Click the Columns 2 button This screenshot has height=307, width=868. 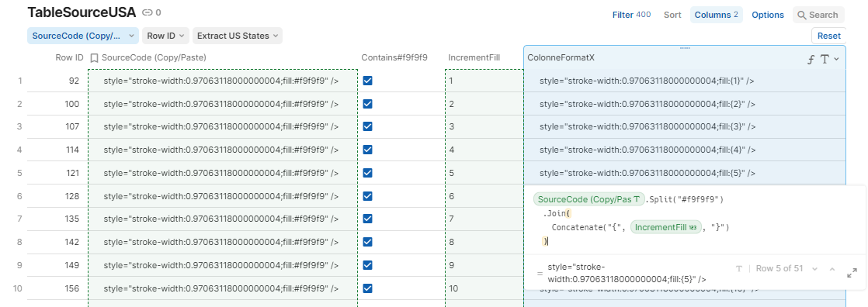pyautogui.click(x=717, y=15)
